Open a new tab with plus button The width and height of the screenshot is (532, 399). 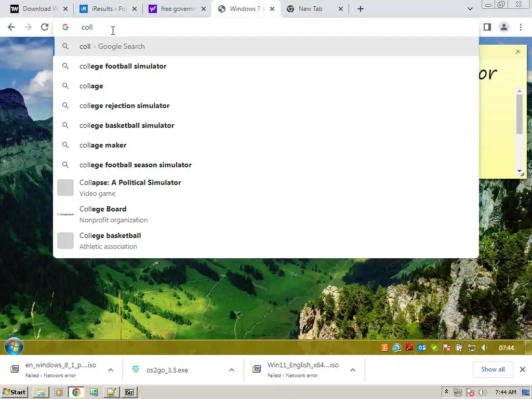tap(361, 9)
